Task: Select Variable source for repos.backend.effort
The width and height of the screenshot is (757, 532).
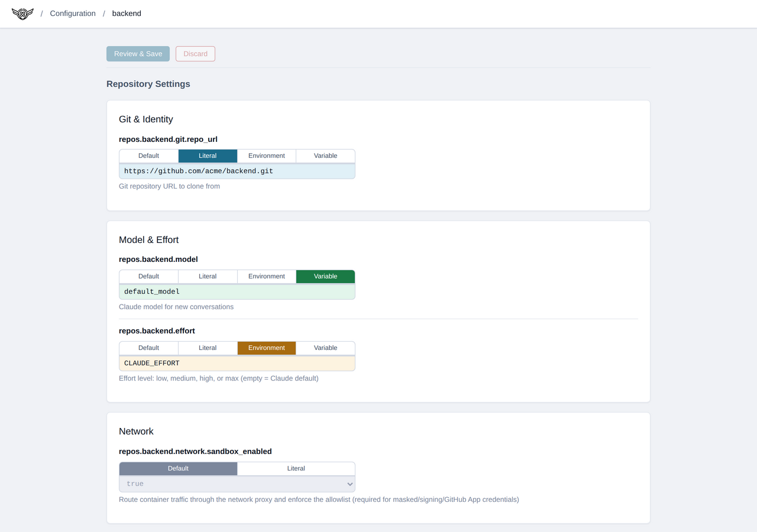Action: (x=325, y=348)
